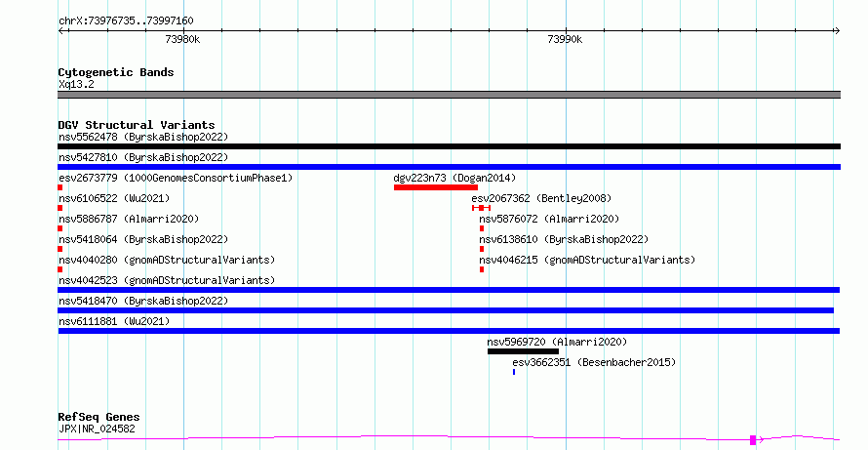Click esv3662351 (Besenbacher2015) label

click(x=594, y=362)
